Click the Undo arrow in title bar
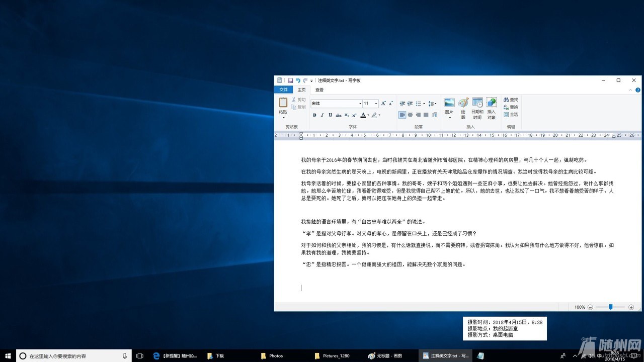The width and height of the screenshot is (644, 362). click(x=297, y=80)
